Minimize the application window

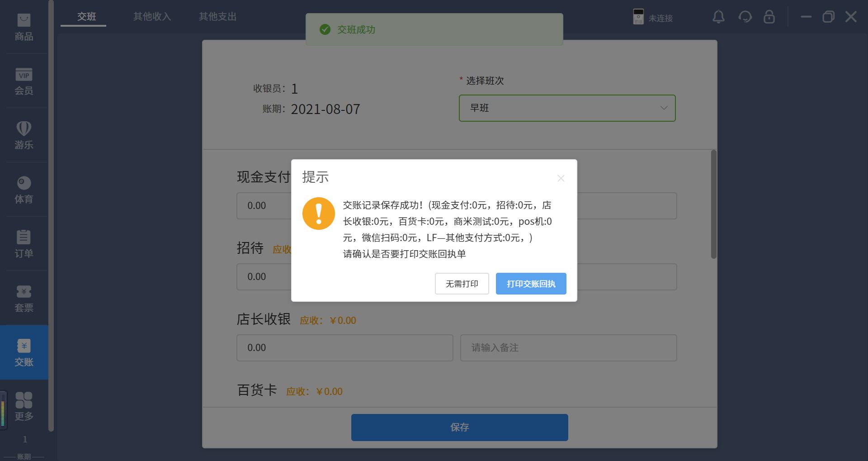806,17
